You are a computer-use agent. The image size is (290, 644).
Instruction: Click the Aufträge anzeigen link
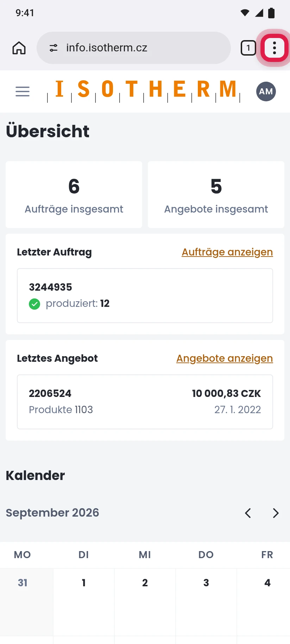227,252
